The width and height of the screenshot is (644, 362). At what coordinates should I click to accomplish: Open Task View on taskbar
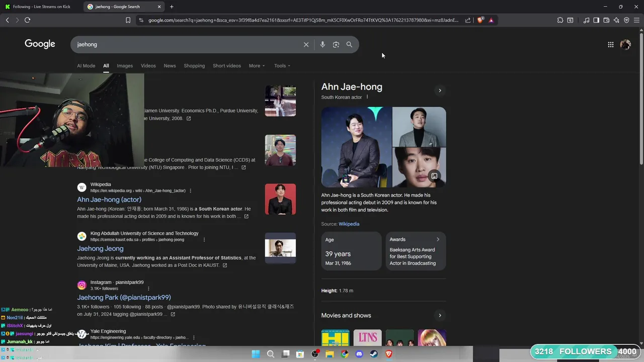tap(286, 354)
